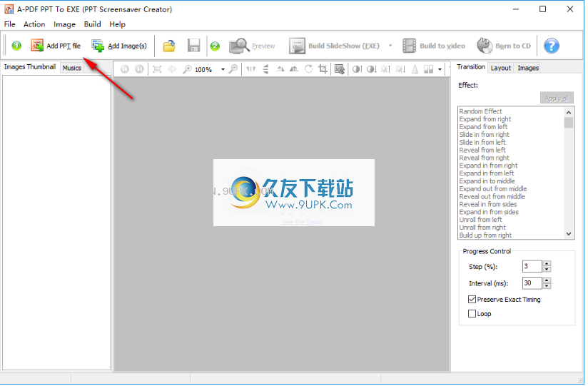Image resolution: width=588 pixels, height=386 pixels.
Task: Click the increase contrast icon
Action: (357, 69)
